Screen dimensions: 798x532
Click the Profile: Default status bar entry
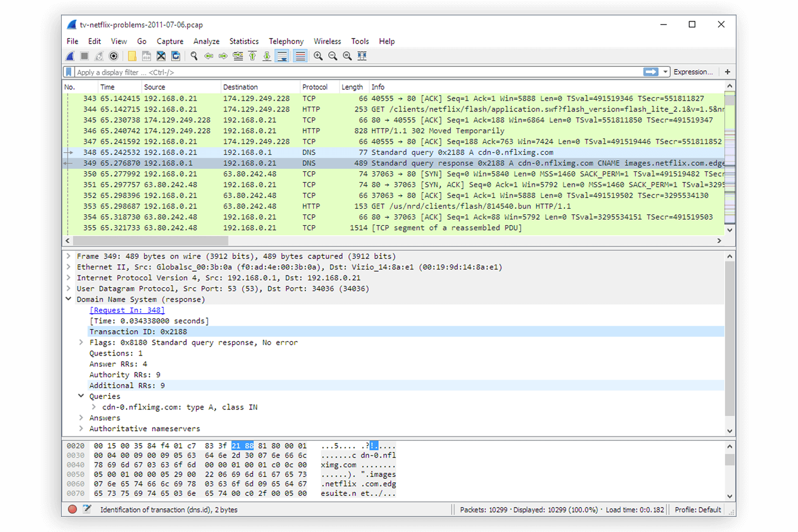(x=698, y=509)
